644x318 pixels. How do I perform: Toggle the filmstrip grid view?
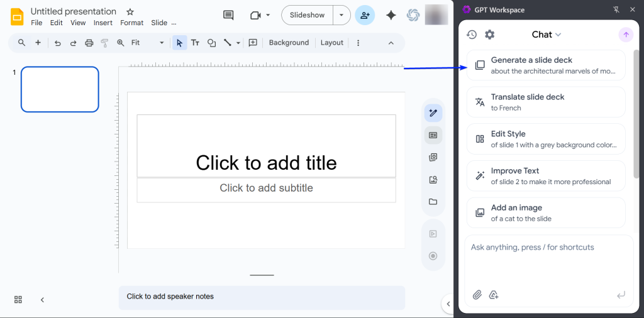click(x=18, y=300)
